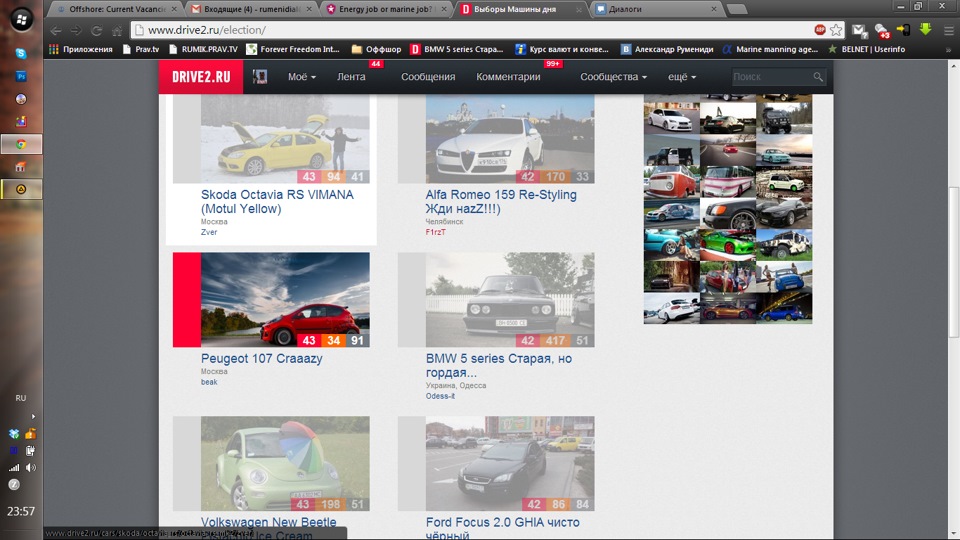Click the volume speaker tray icon
960x540 pixels.
click(x=31, y=467)
